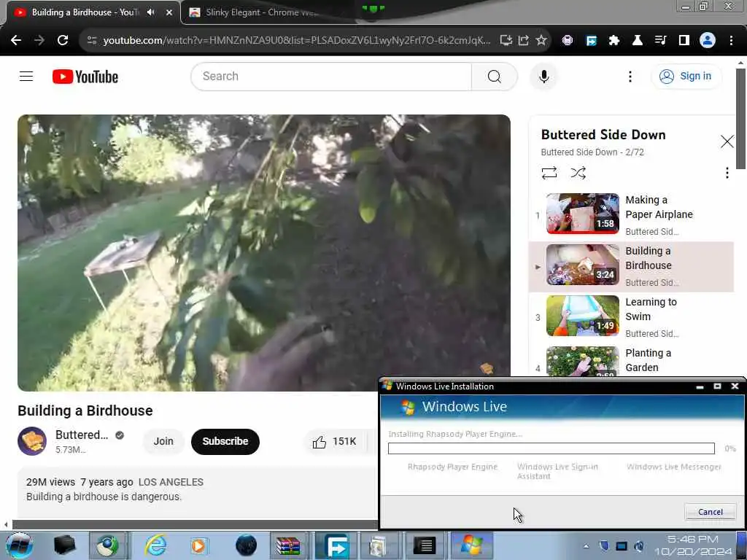Start voice search with microphone

pos(543,76)
